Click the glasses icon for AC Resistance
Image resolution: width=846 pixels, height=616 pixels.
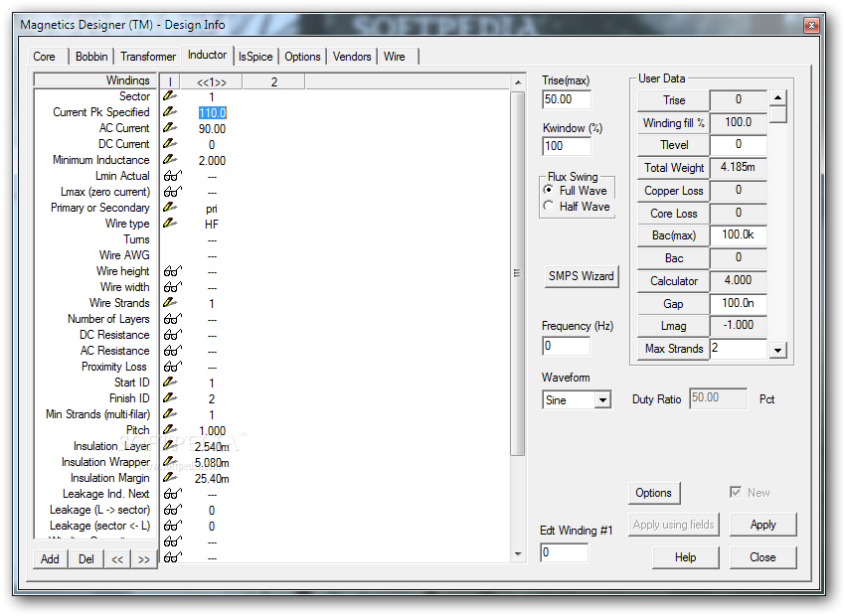point(173,351)
